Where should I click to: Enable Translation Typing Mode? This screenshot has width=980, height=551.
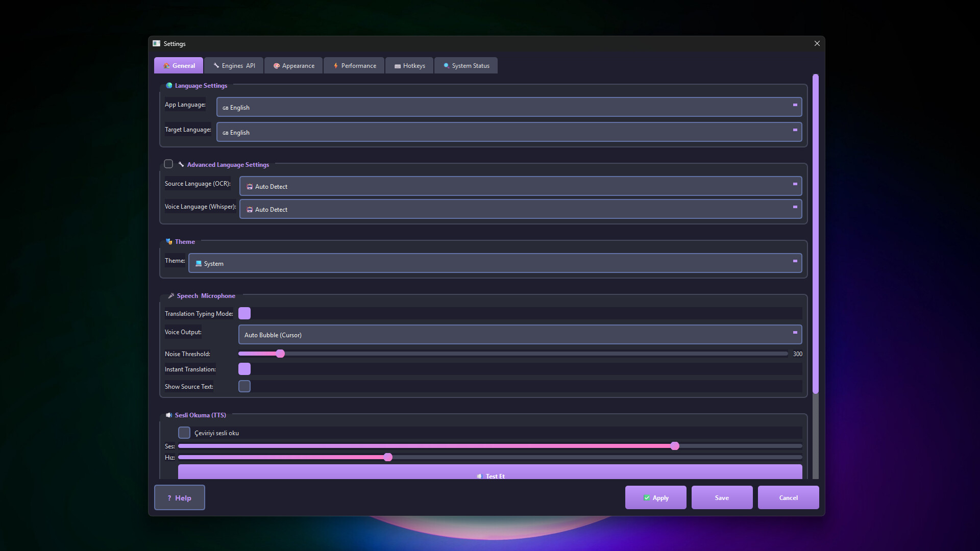coord(244,313)
